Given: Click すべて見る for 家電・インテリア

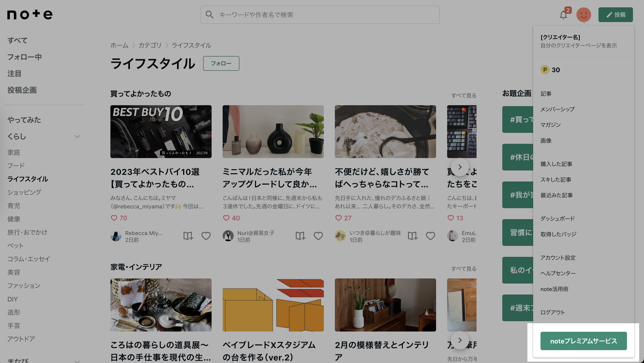Looking at the screenshot, I should coord(464,269).
